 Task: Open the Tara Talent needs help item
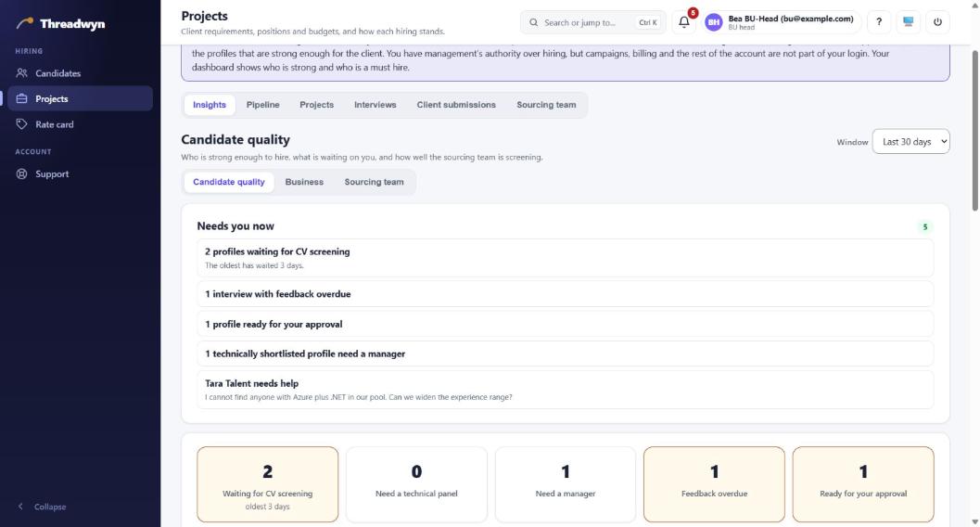point(565,390)
